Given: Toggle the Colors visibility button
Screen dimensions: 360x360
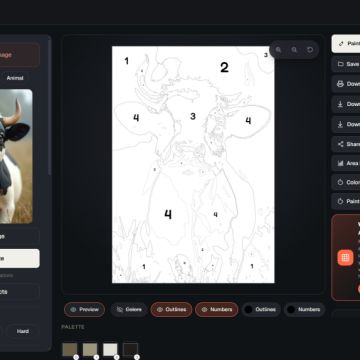Looking at the screenshot, I should [x=128, y=309].
